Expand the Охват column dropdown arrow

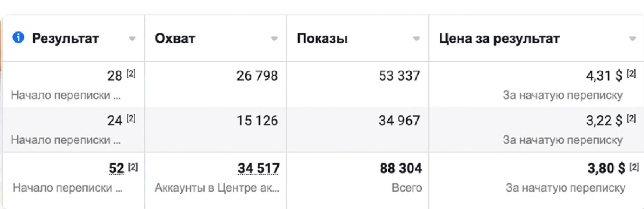click(x=274, y=38)
